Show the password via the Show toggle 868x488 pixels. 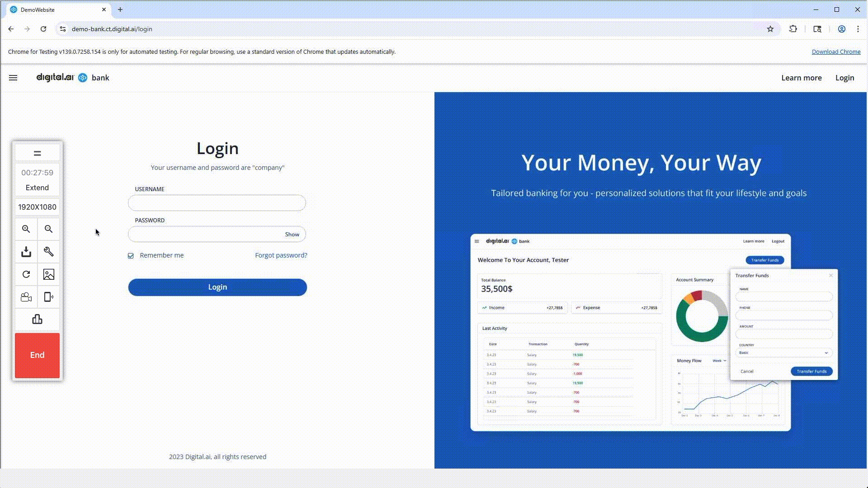point(292,235)
